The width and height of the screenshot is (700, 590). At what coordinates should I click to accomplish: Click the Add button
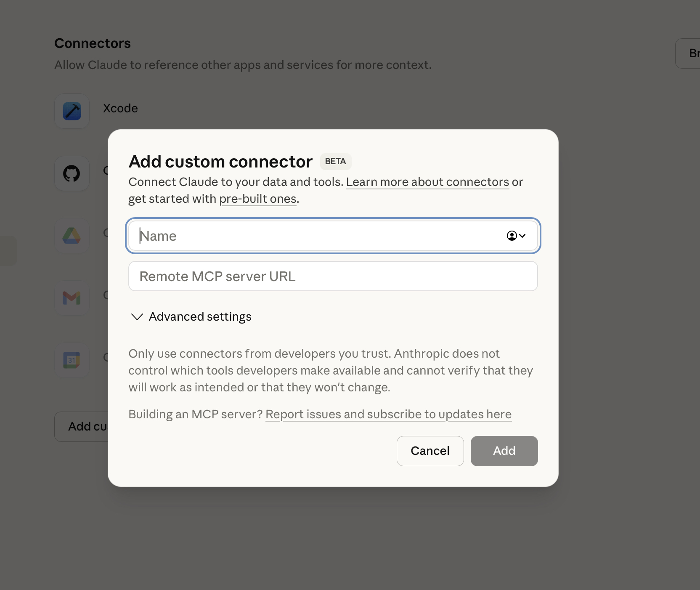[x=504, y=451]
